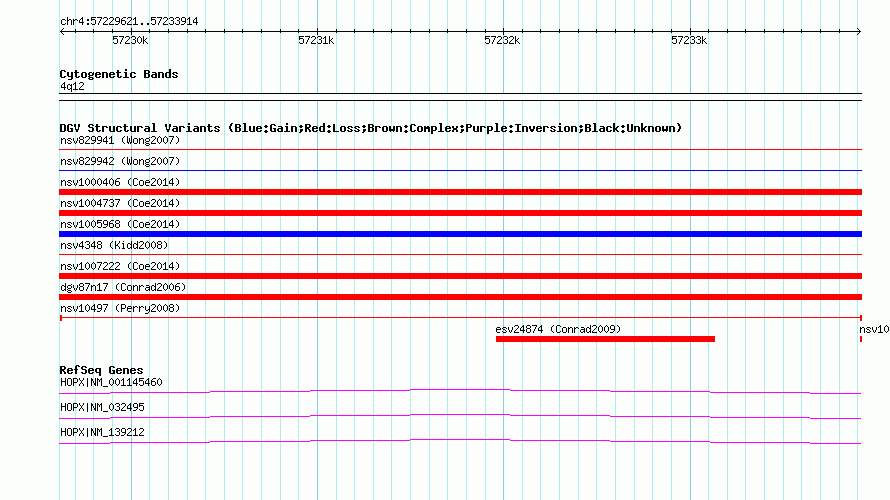Click the nsv1005968 (Coe2014) blue gain bar
The image size is (890, 500).
460,234
